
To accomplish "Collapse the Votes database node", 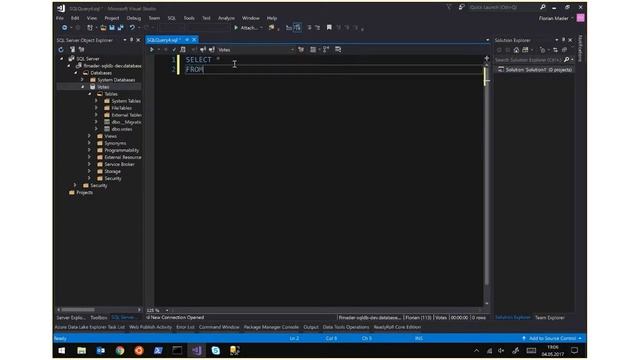I will coord(83,87).
